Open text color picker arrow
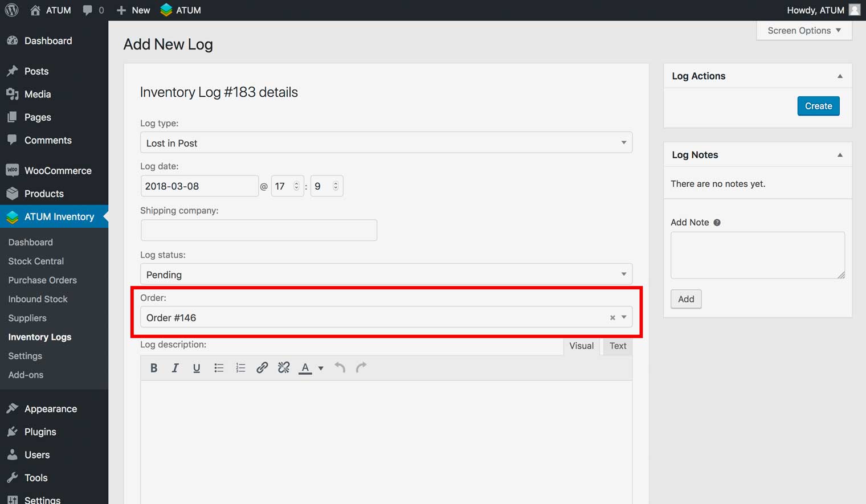The width and height of the screenshot is (866, 504). pos(321,368)
